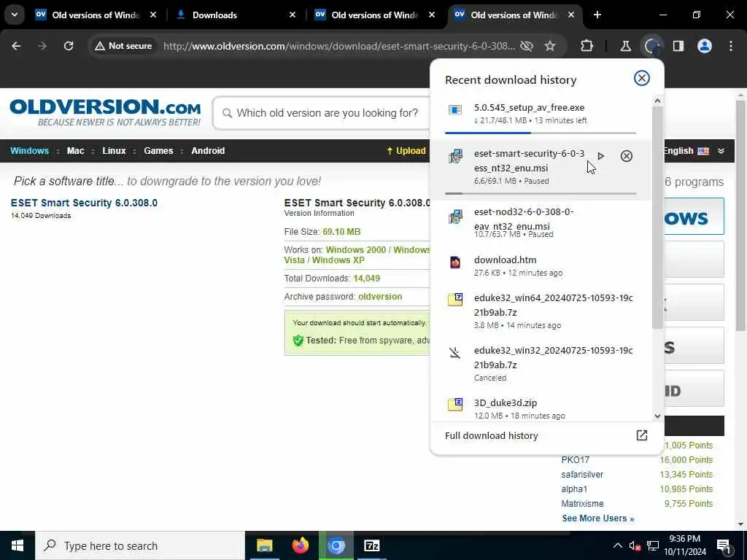Open download.htm from download list
The image size is (747, 560).
click(541, 265)
